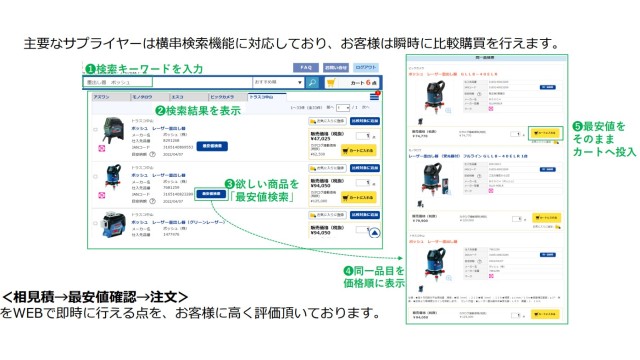Screen dimensions: 640x360
Task: Tick the checkbox of the ¥47,025 laser row
Action: pos(95,130)
